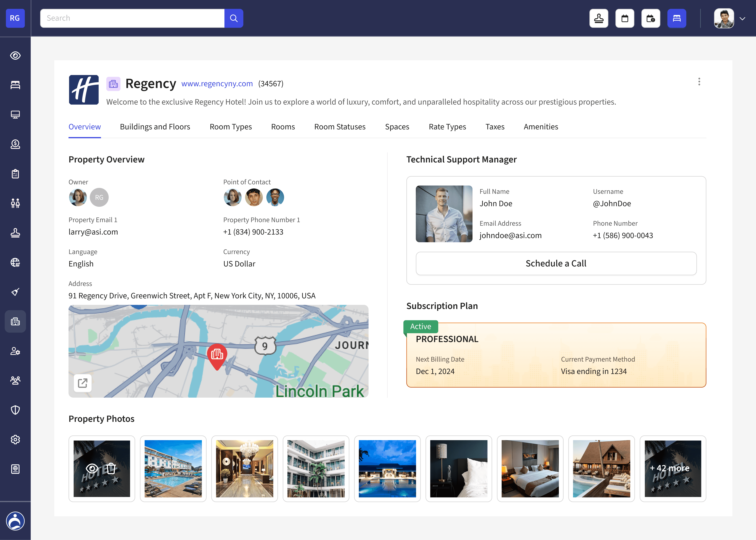Click the + 42 more photos thumbnail
756x540 pixels.
point(673,469)
